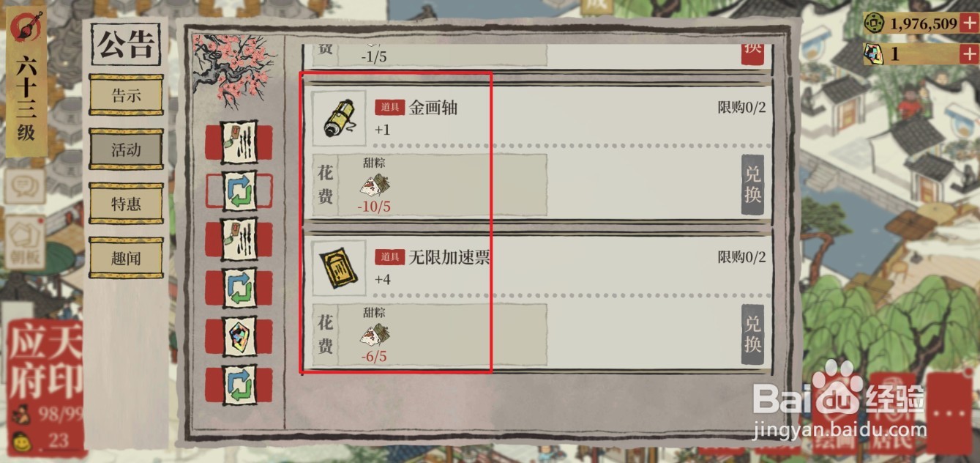Screen dimensions: 980x463
Task: Open the 告示 notice tab
Action: tap(126, 95)
